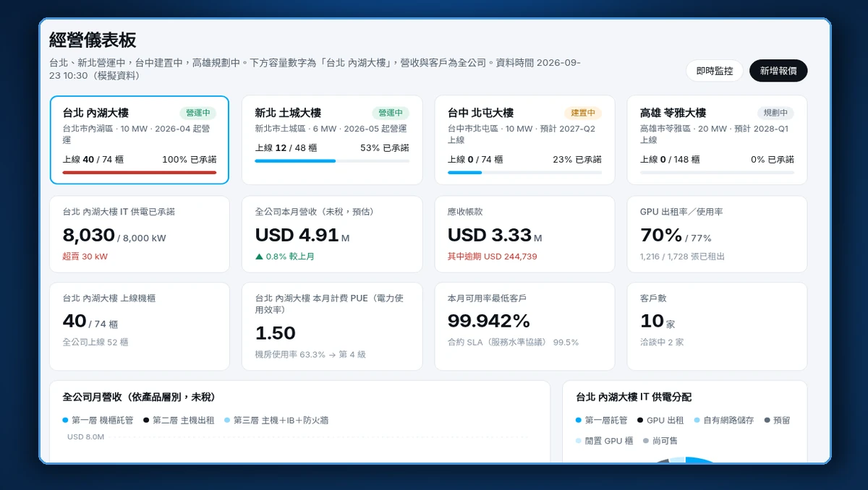Image resolution: width=868 pixels, height=490 pixels.
Task: Click the 全公司月營收 chart title
Action: (139, 397)
